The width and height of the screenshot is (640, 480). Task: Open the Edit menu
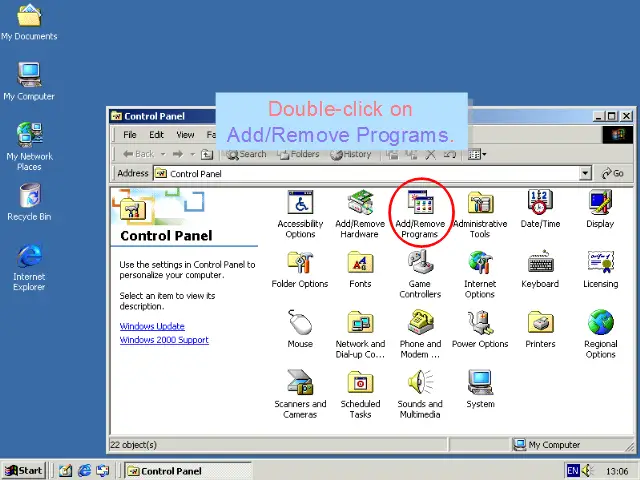click(156, 135)
